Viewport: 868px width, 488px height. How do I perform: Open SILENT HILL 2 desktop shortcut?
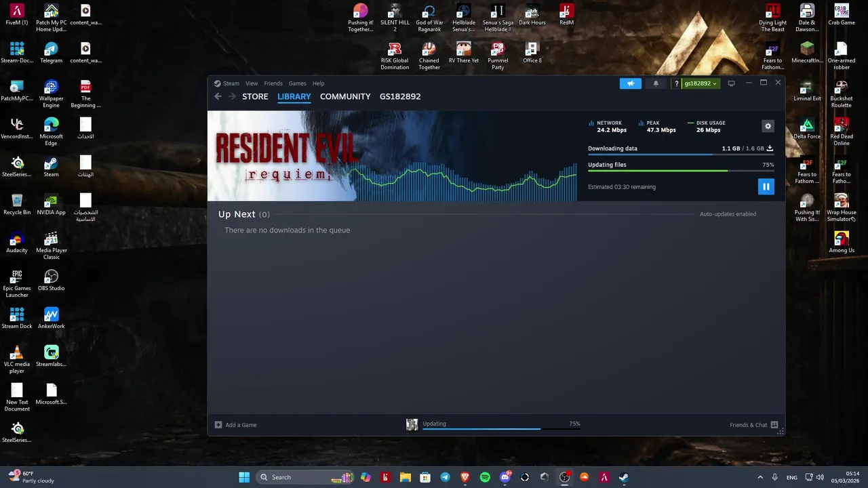[395, 18]
